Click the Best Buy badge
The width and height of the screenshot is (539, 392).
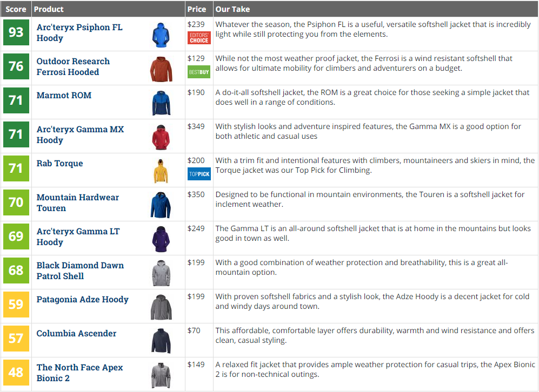pyautogui.click(x=199, y=72)
